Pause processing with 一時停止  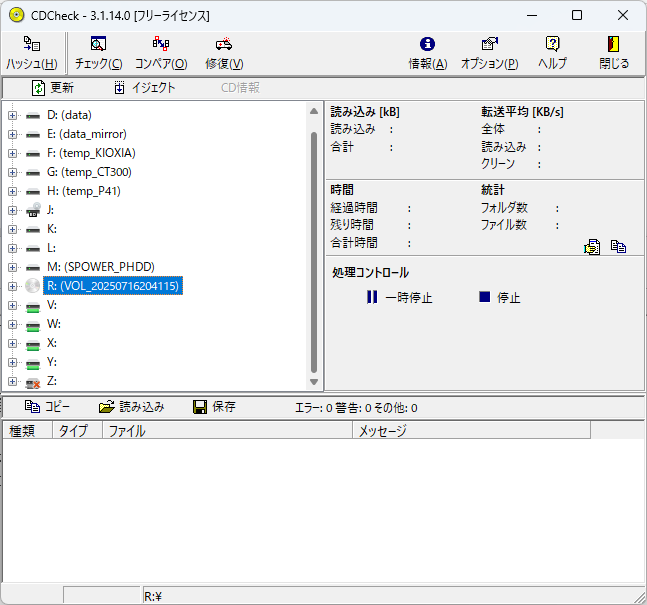click(x=399, y=297)
